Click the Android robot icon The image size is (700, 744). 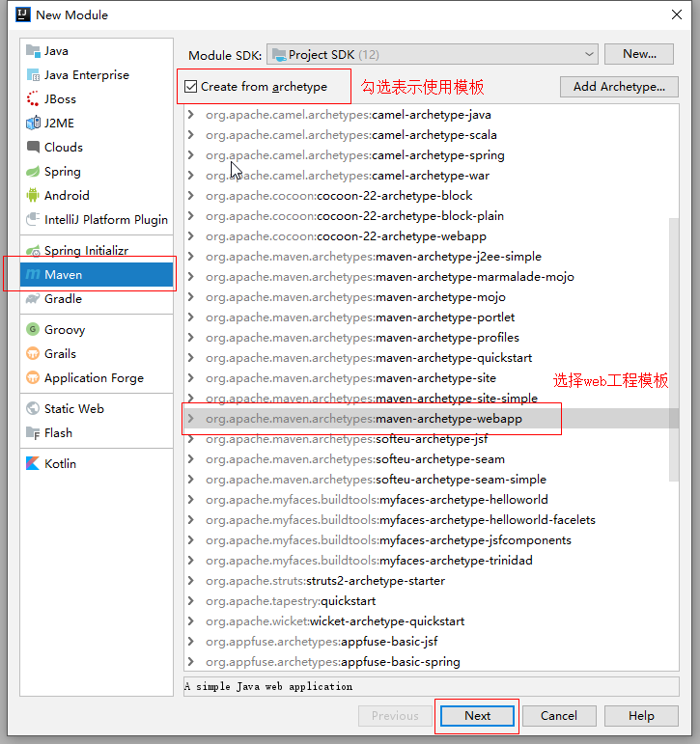click(33, 195)
